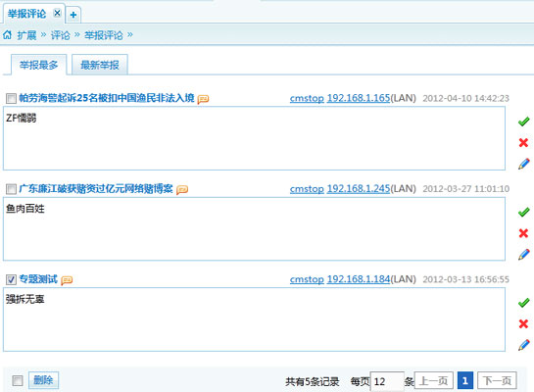Click the 下一页 pagination button
Screen dimensions: 534x392
pos(497,380)
